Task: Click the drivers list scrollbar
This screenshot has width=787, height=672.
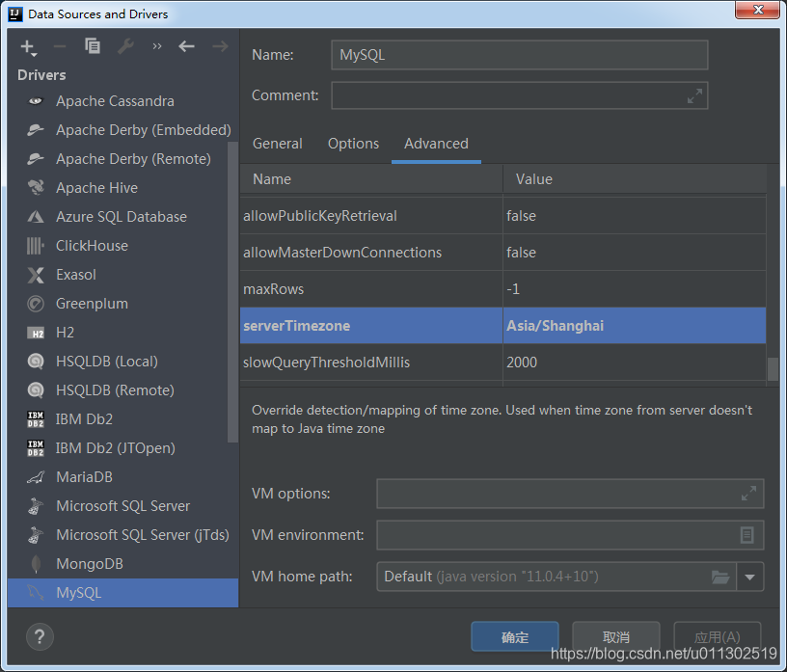Action: click(232, 292)
